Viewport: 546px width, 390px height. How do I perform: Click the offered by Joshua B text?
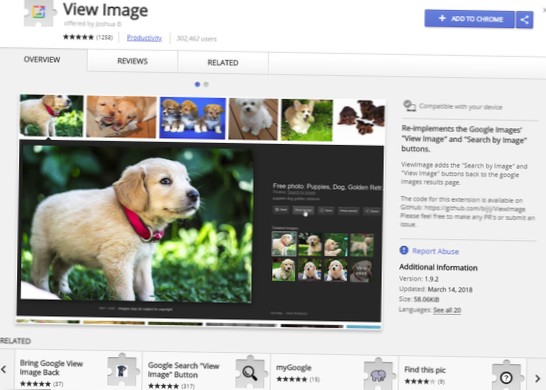(93, 24)
